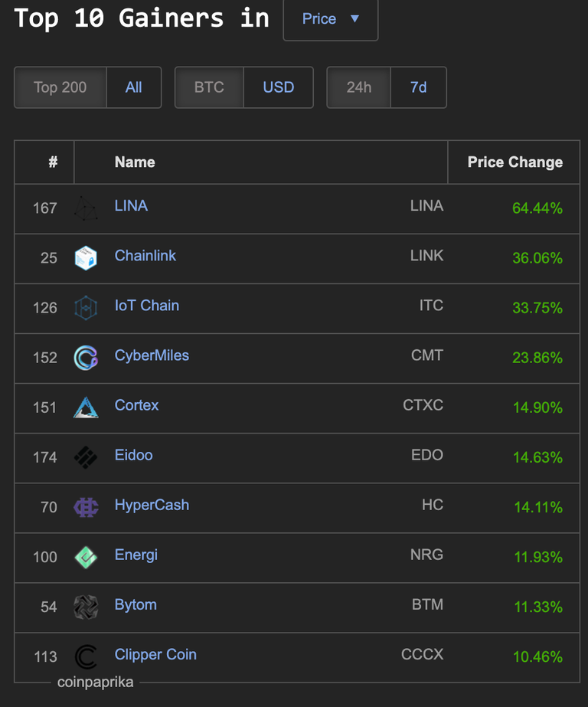Open the Cortex coin link
Screen dimensions: 588x707
click(136, 405)
